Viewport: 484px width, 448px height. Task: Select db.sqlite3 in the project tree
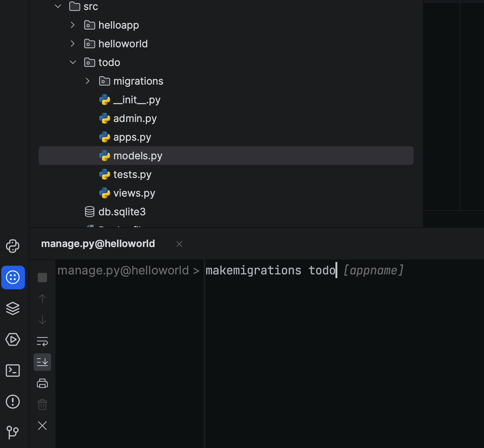[x=122, y=212]
